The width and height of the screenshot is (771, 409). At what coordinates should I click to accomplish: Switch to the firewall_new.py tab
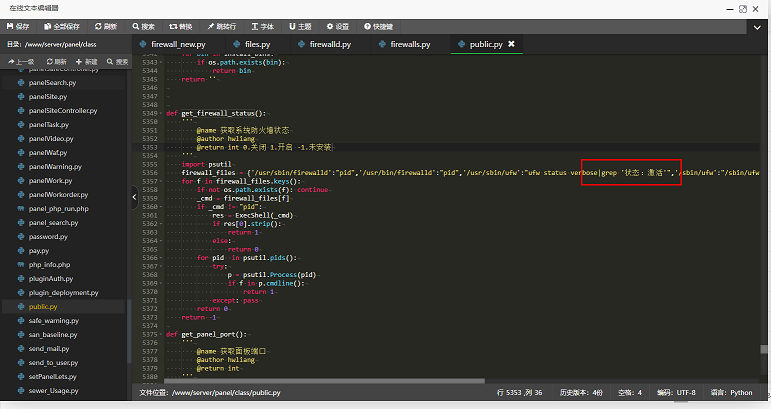pos(173,44)
